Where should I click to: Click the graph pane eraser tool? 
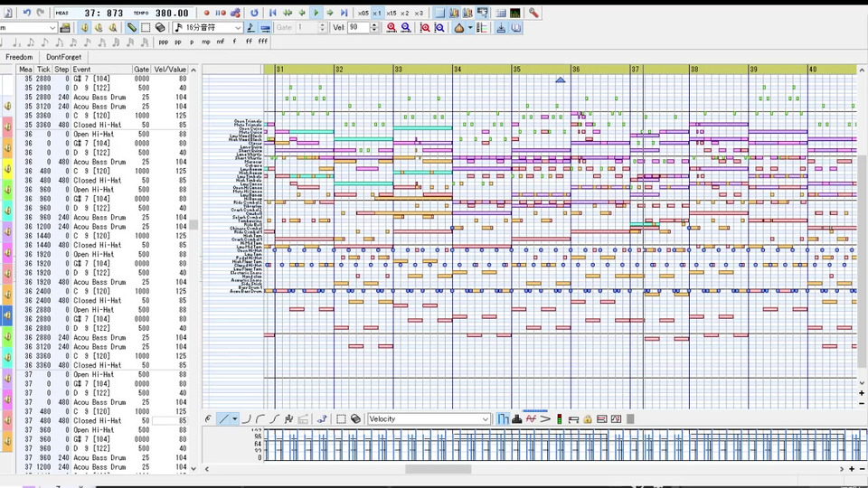pos(355,418)
